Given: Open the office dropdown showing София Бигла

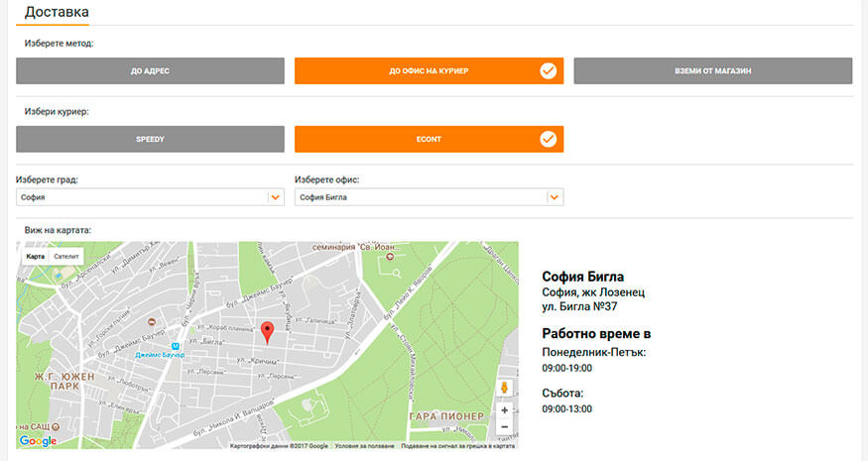Looking at the screenshot, I should 429,197.
